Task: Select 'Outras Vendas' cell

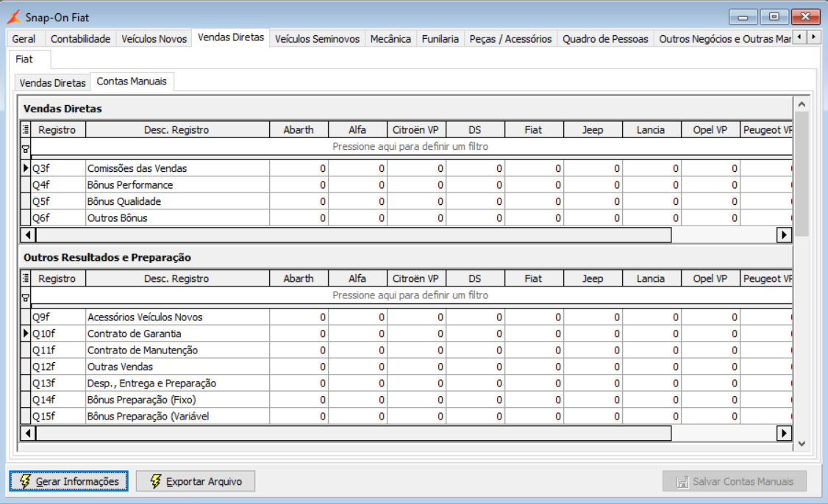Action: click(177, 367)
